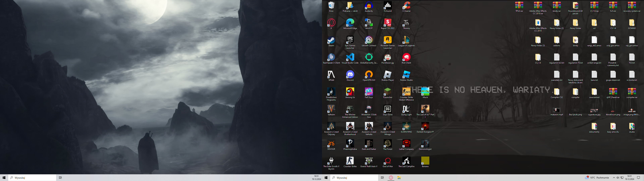
Task: Open the Action Center notifications icon
Action: click(x=638, y=178)
